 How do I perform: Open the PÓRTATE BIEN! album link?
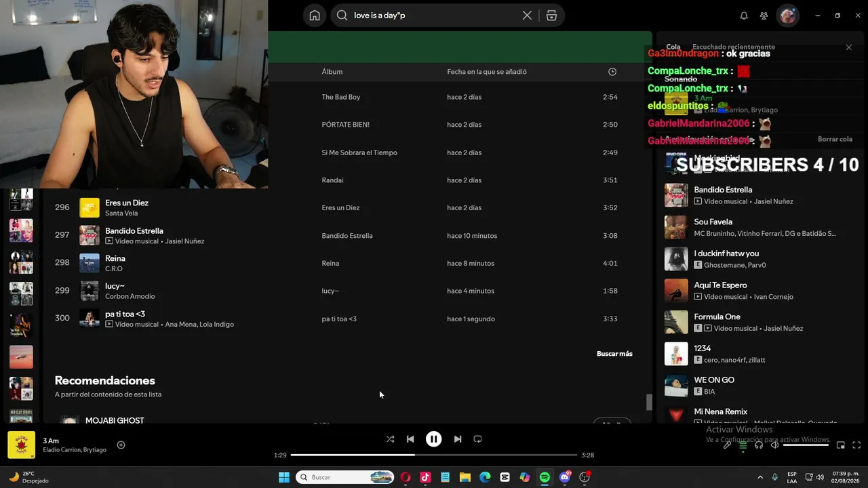pos(346,125)
